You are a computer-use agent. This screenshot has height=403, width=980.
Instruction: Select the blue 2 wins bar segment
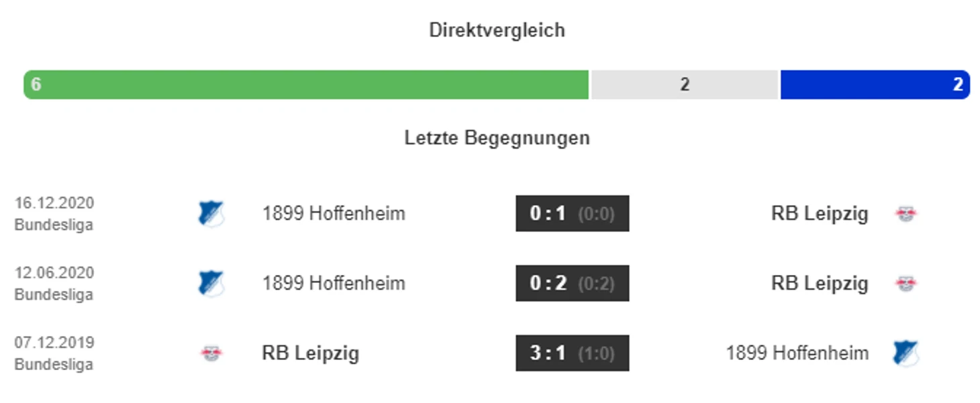pyautogui.click(x=875, y=84)
